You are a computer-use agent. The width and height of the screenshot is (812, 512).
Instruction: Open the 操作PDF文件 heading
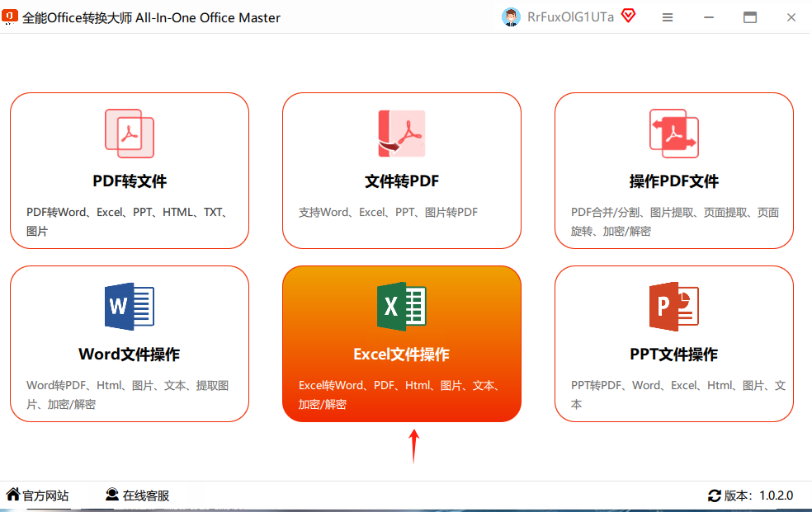[674, 181]
